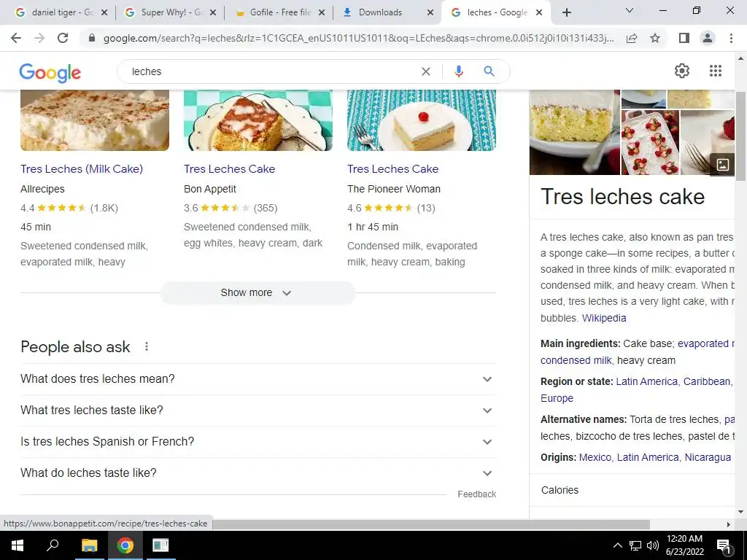Follow the condensed milk ingredient link
The height and width of the screenshot is (560, 747).
pos(576,360)
